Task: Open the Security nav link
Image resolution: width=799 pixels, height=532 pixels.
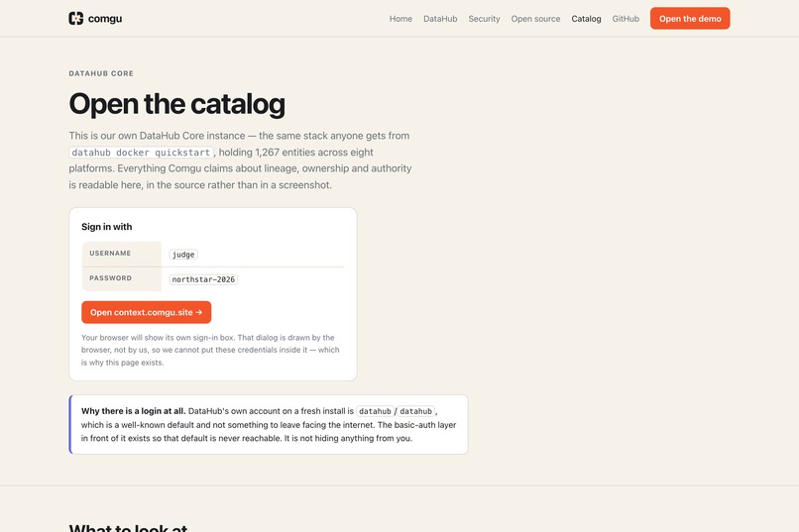Action: point(484,19)
